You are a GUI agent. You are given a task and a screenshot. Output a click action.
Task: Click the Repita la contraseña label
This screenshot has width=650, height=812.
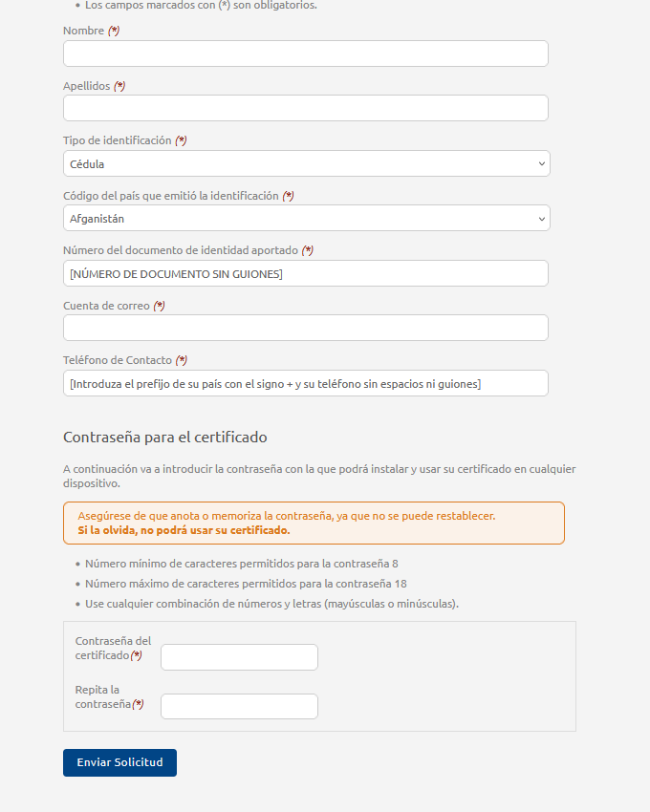103,696
